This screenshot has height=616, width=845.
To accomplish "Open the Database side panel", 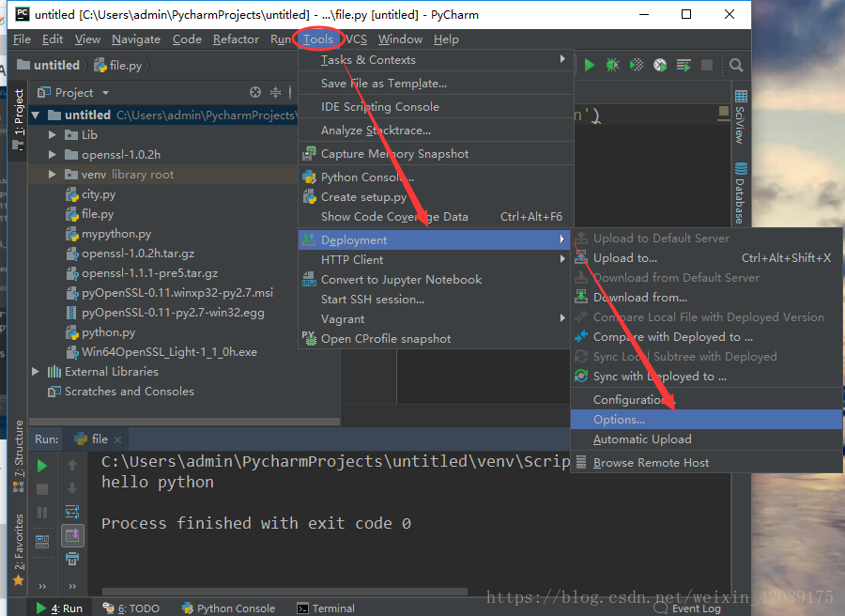I will coord(741,192).
